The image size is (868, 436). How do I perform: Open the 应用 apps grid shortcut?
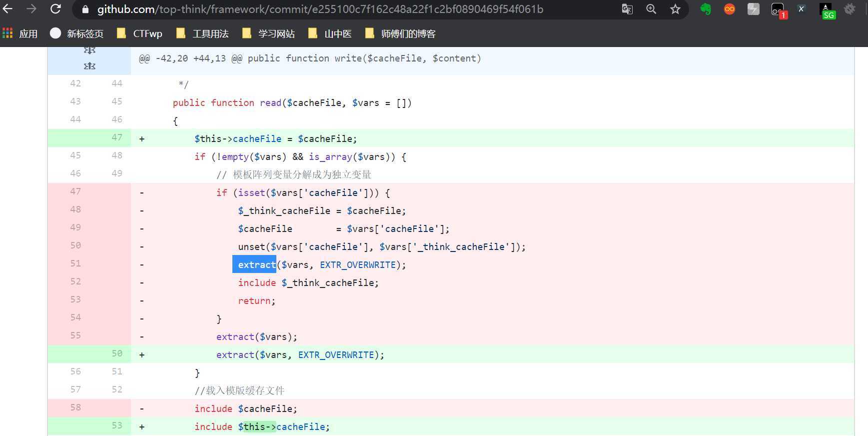point(20,33)
